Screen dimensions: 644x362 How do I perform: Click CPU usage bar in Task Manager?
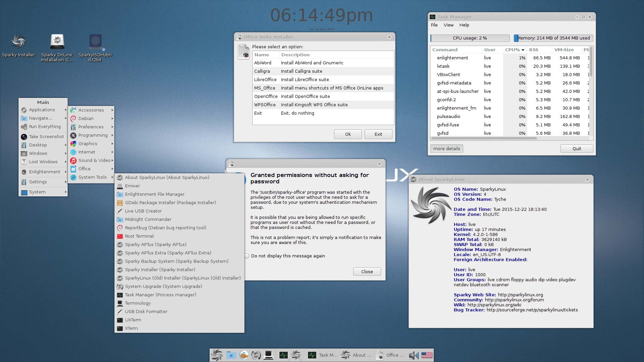coord(470,38)
